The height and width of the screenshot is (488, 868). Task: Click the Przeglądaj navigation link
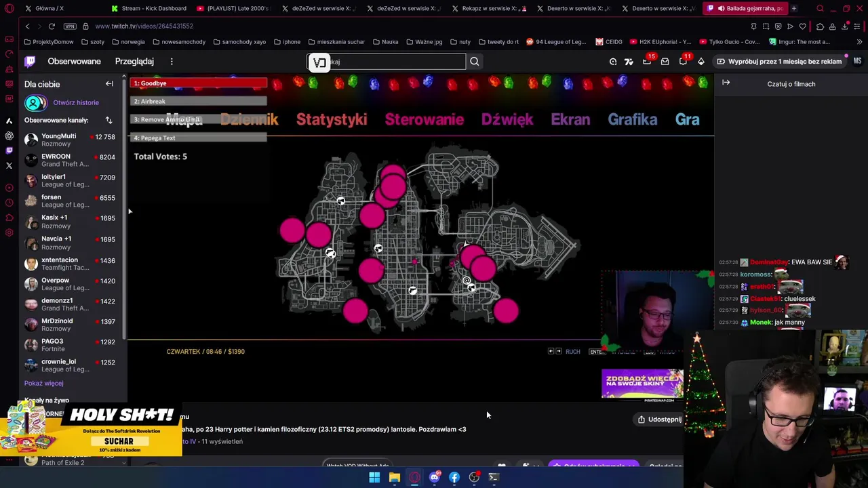[134, 62]
